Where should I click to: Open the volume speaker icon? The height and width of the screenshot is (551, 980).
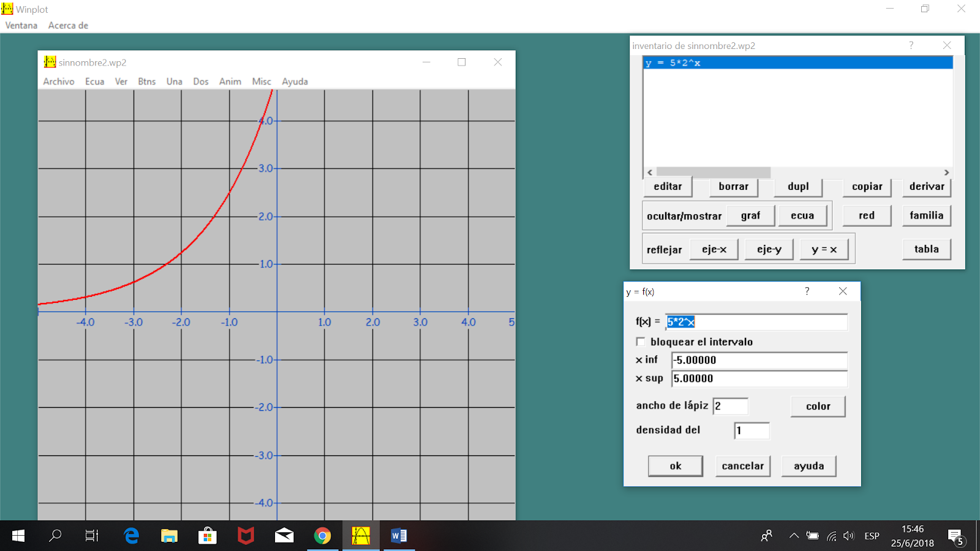(848, 536)
